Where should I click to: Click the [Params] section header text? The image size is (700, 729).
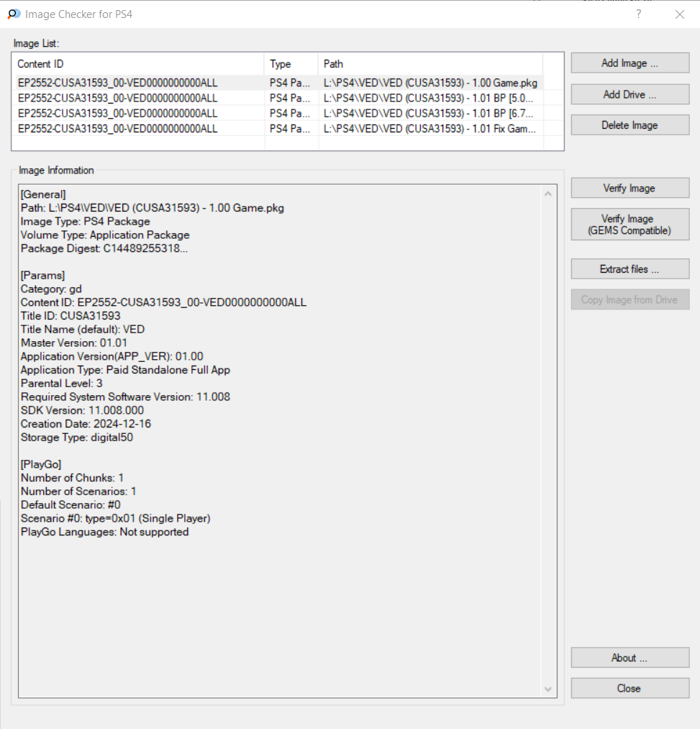click(42, 275)
